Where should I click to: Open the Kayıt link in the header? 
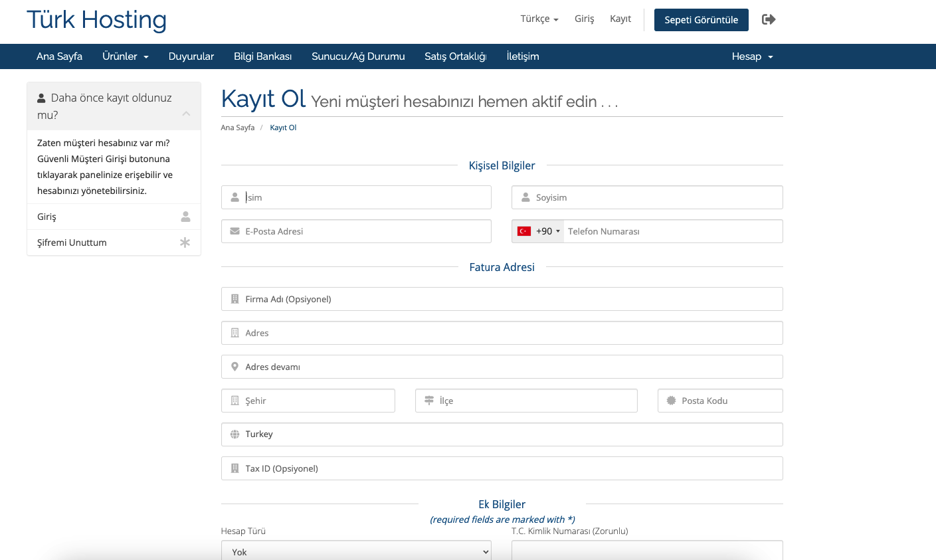coord(620,19)
